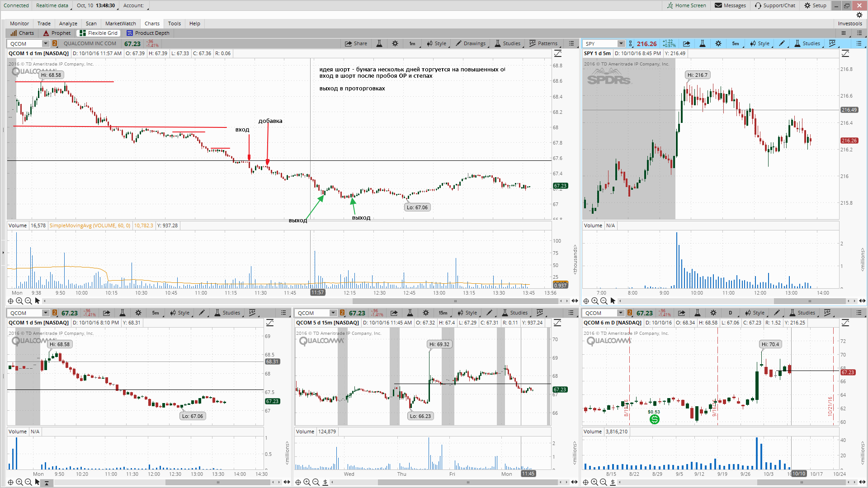Zoom in on the QCOM daily chart
The image size is (868, 488).
[x=594, y=482]
